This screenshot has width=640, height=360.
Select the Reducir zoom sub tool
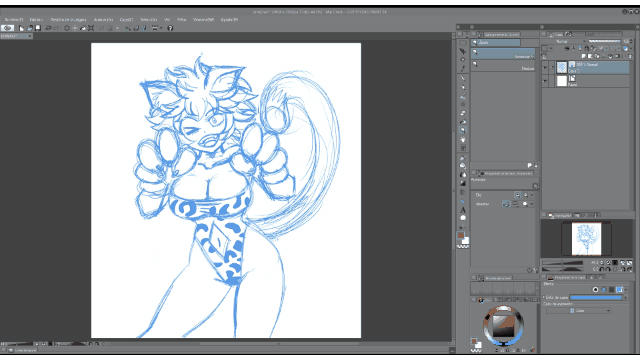(503, 66)
